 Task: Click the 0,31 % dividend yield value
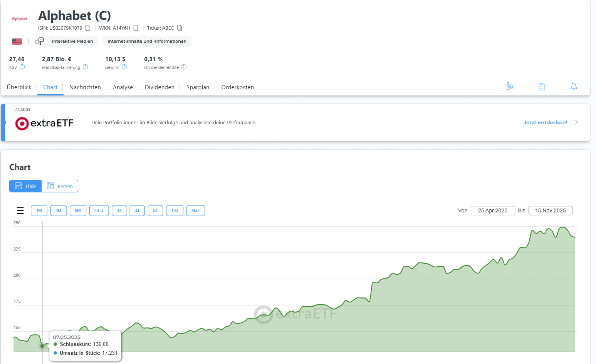[153, 59]
